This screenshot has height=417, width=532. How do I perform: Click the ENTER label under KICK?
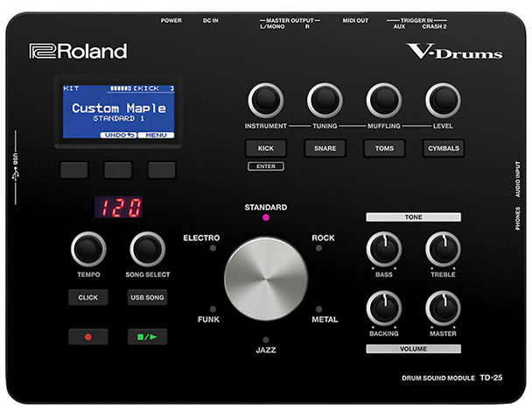pos(266,166)
